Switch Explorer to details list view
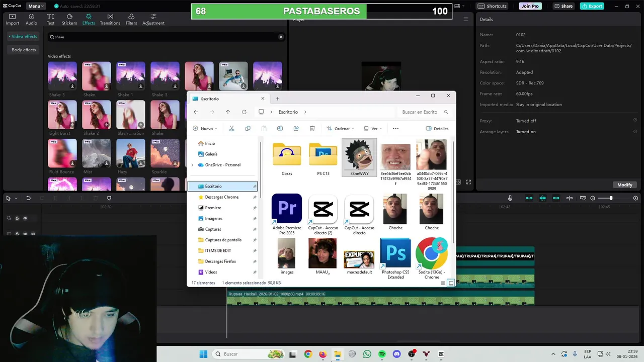 pos(443,283)
